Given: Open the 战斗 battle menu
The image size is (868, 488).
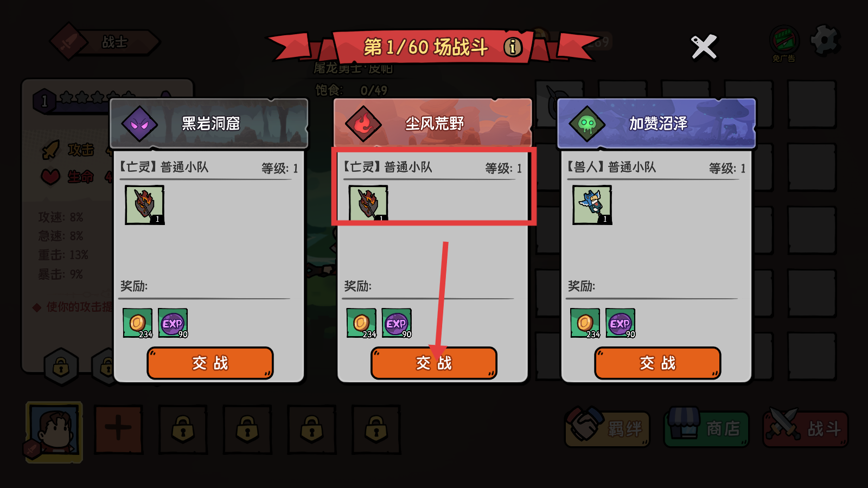Looking at the screenshot, I should click(806, 428).
